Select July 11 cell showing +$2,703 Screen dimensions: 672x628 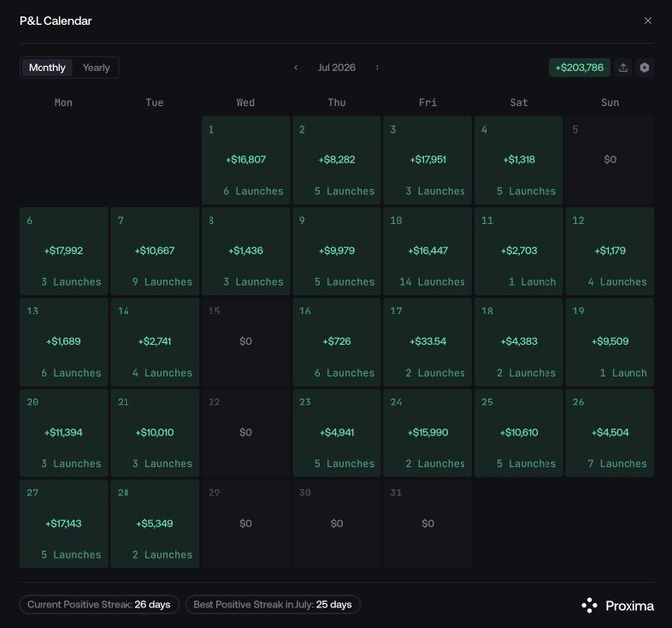click(x=519, y=251)
